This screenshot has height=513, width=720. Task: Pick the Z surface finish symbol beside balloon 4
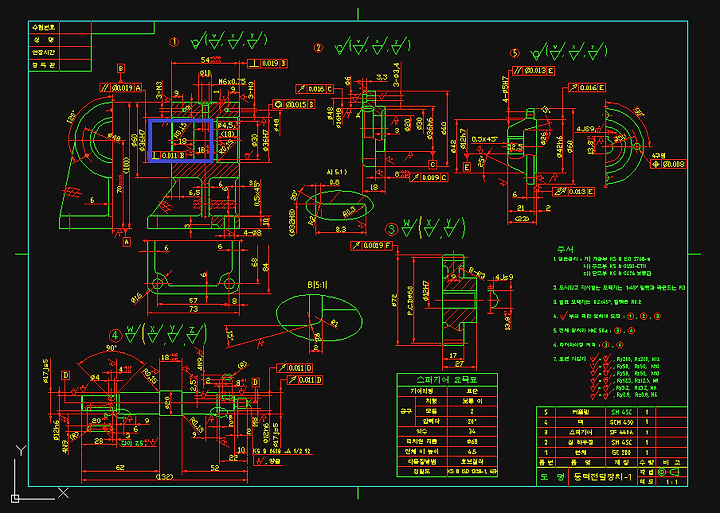(193, 336)
